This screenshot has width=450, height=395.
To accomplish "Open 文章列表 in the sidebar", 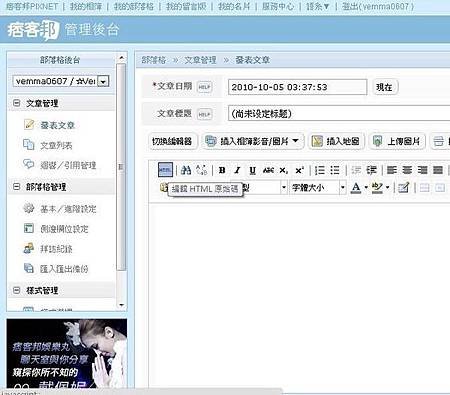I will [56, 146].
